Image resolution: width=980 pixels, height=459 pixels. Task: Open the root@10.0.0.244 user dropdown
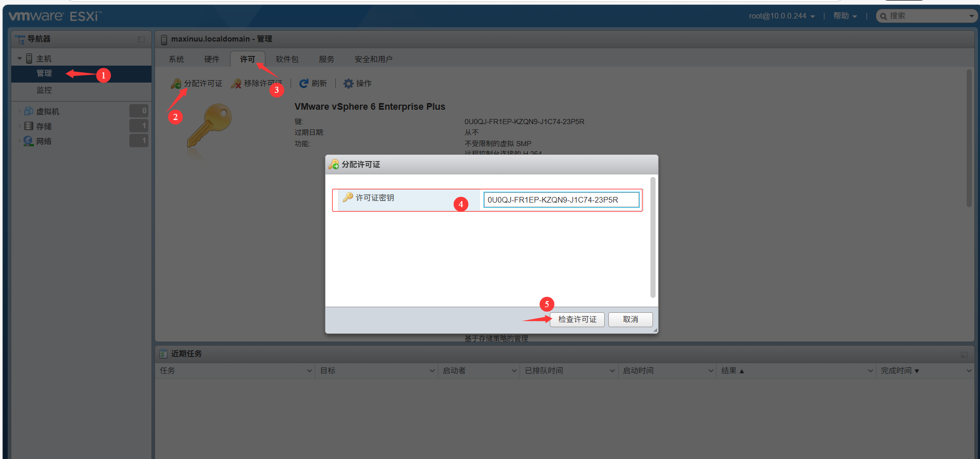[x=782, y=16]
